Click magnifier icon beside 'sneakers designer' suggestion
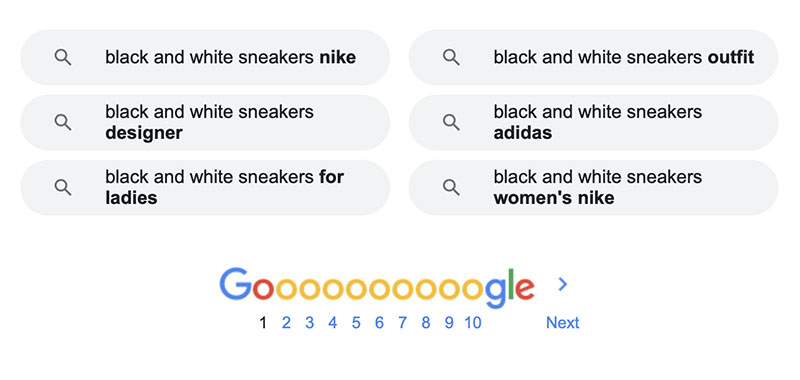This screenshot has width=800, height=380. 63,122
